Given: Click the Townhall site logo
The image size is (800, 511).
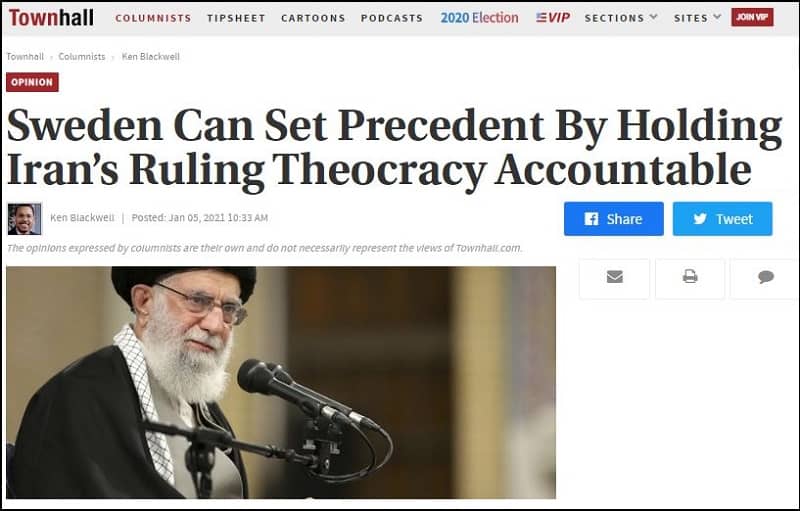Looking at the screenshot, I should (51, 17).
